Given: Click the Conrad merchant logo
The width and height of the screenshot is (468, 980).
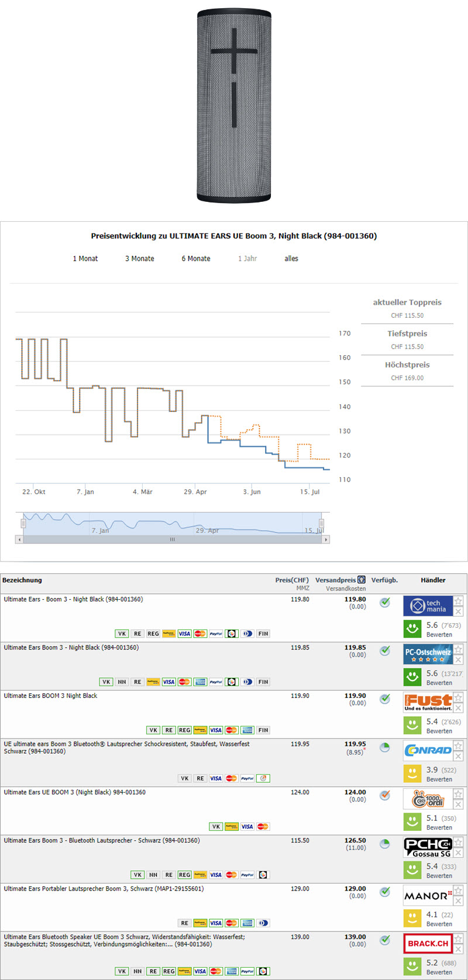Looking at the screenshot, I should coord(428,750).
